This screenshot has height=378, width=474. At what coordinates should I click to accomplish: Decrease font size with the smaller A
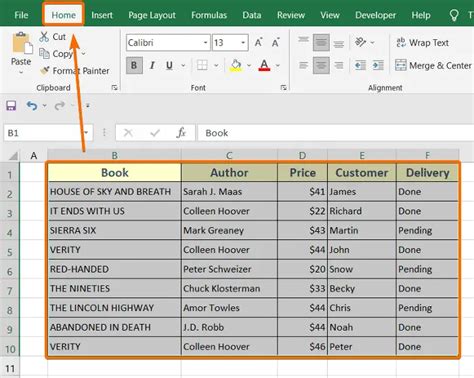pyautogui.click(x=275, y=43)
